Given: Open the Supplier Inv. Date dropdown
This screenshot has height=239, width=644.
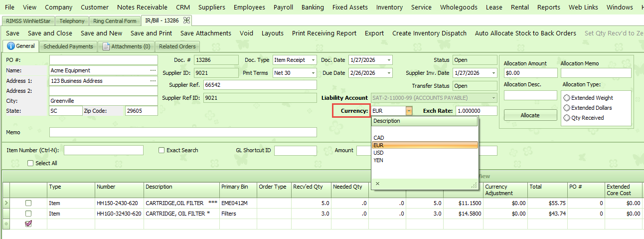Looking at the screenshot, I should [493, 73].
